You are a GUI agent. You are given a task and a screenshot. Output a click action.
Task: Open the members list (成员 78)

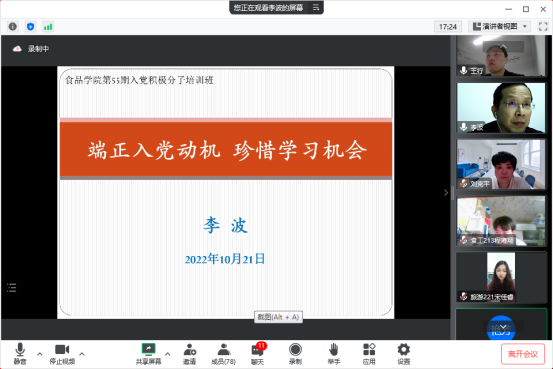[223, 354]
